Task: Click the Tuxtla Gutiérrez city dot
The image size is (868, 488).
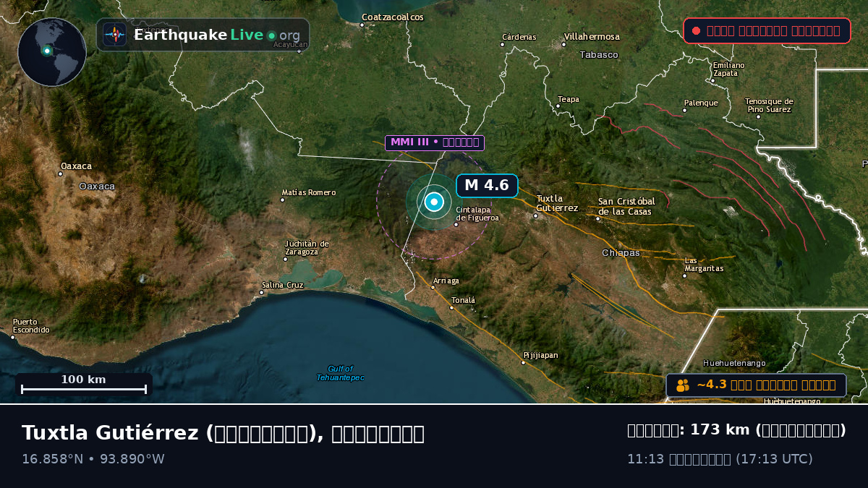Action: coord(536,215)
